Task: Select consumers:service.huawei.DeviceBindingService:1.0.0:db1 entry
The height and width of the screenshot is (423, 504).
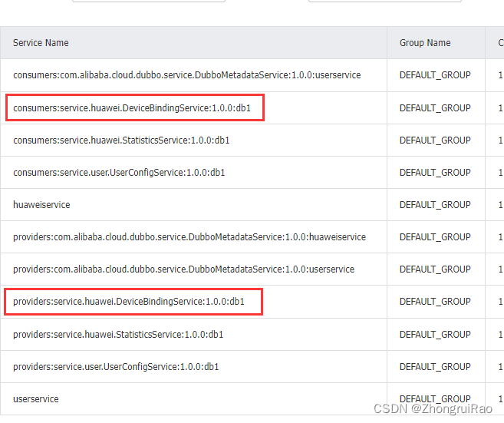Action: click(x=132, y=107)
